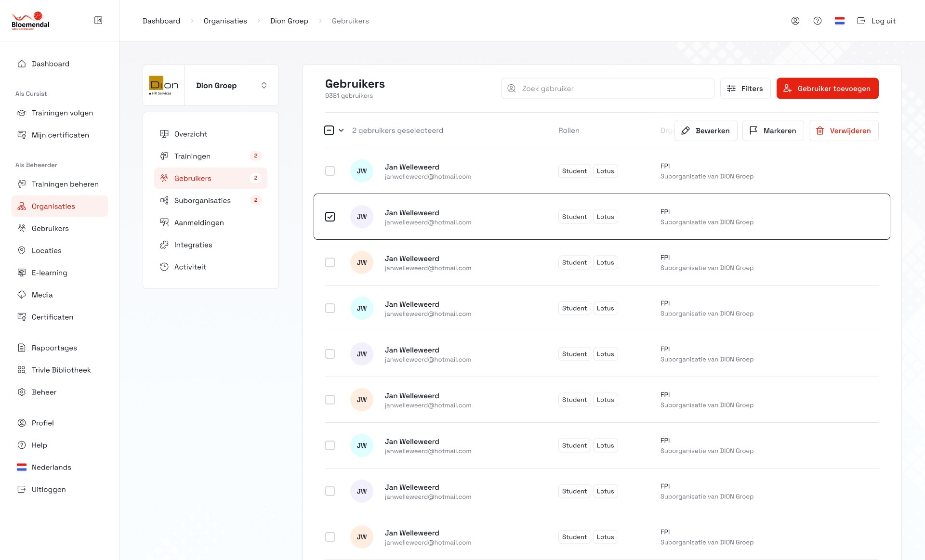
Task: Click the Nederlands language item in sidebar
Action: coord(60,467)
